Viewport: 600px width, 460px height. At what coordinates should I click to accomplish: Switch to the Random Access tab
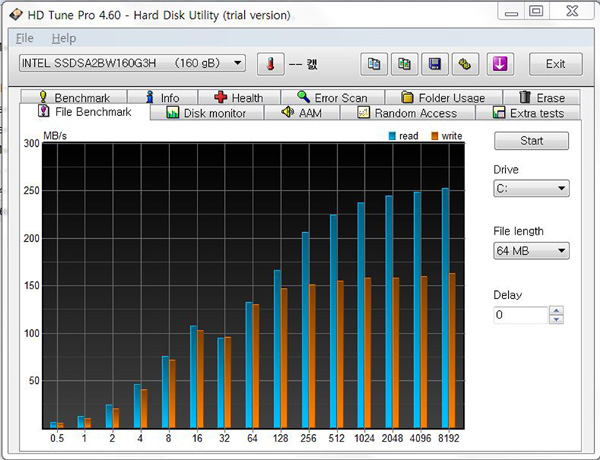pyautogui.click(x=407, y=113)
